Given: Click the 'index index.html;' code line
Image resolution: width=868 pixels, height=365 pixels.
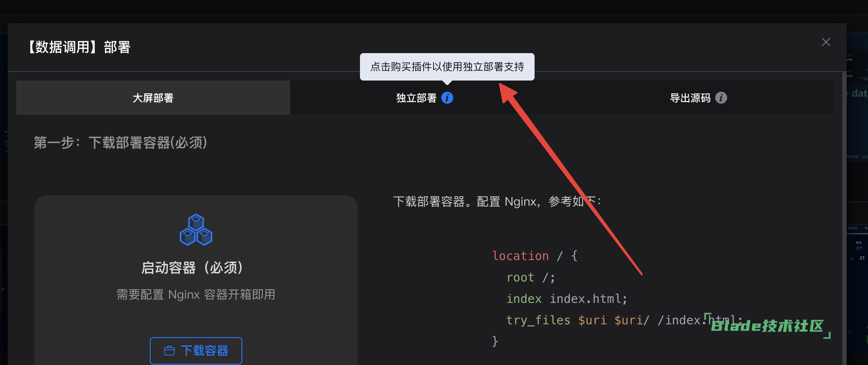Looking at the screenshot, I should tap(567, 299).
